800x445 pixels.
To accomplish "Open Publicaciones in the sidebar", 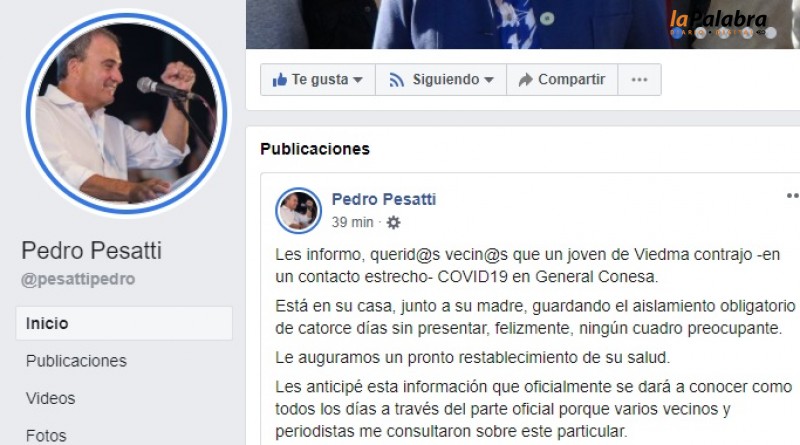I will [76, 361].
